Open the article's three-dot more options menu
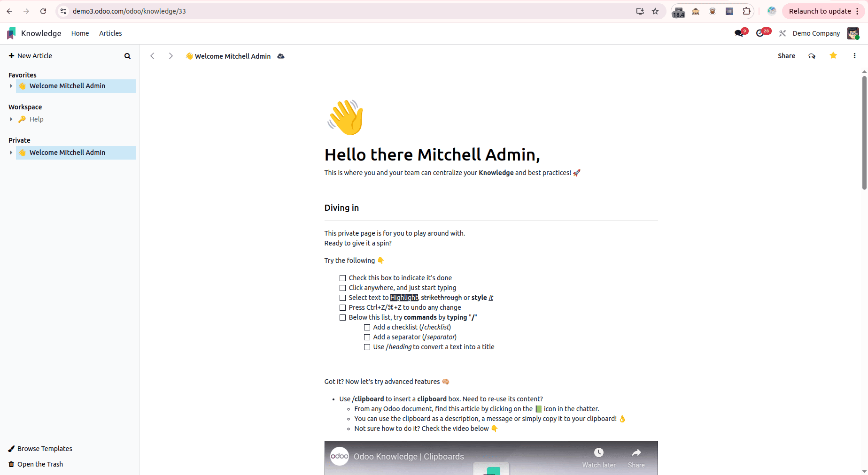 point(854,56)
